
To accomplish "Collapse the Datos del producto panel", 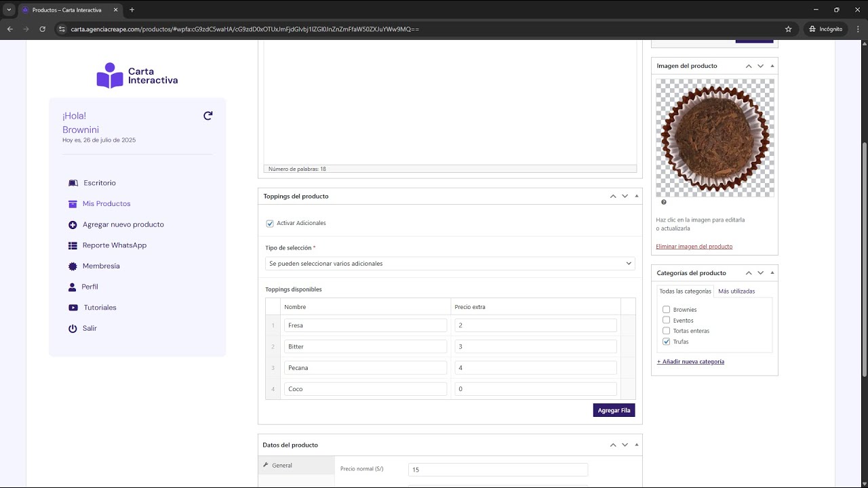I will click(x=636, y=445).
